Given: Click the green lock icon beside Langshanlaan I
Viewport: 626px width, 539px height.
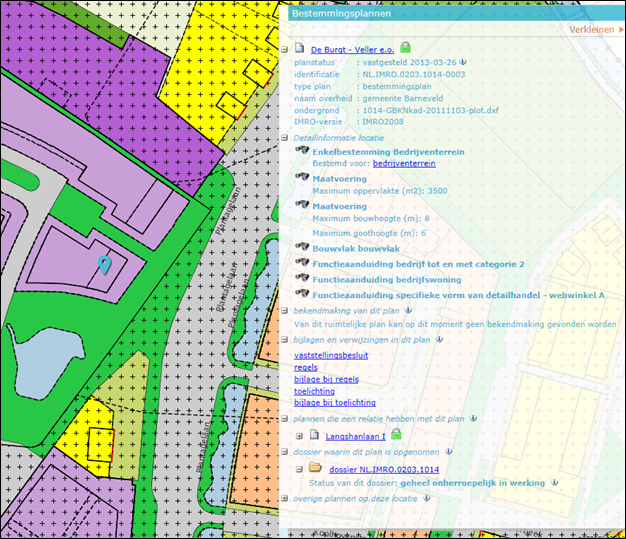Looking at the screenshot, I should [396, 435].
